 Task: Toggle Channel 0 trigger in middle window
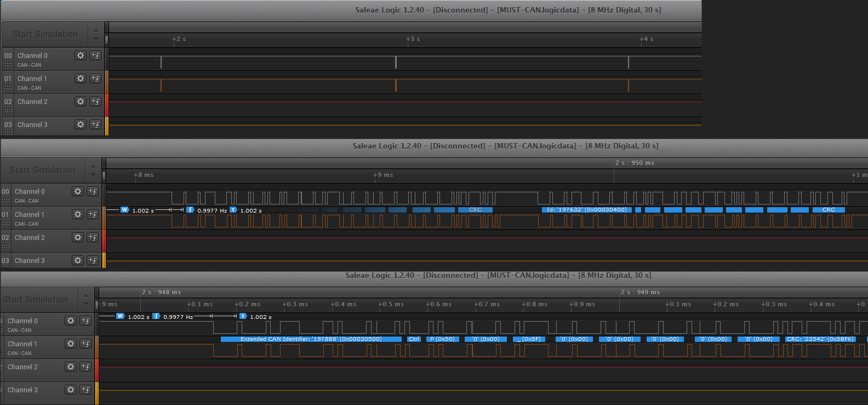coord(93,191)
